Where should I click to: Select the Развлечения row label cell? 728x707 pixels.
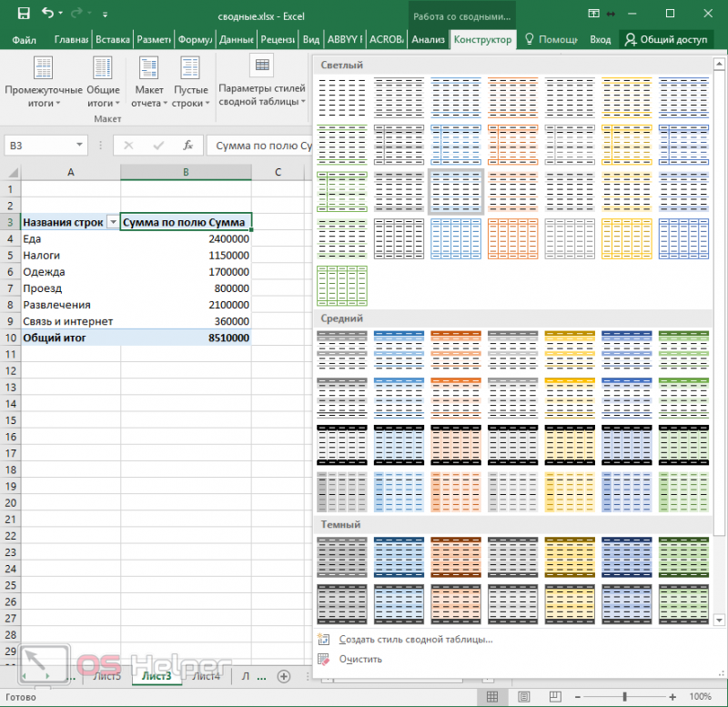point(71,305)
